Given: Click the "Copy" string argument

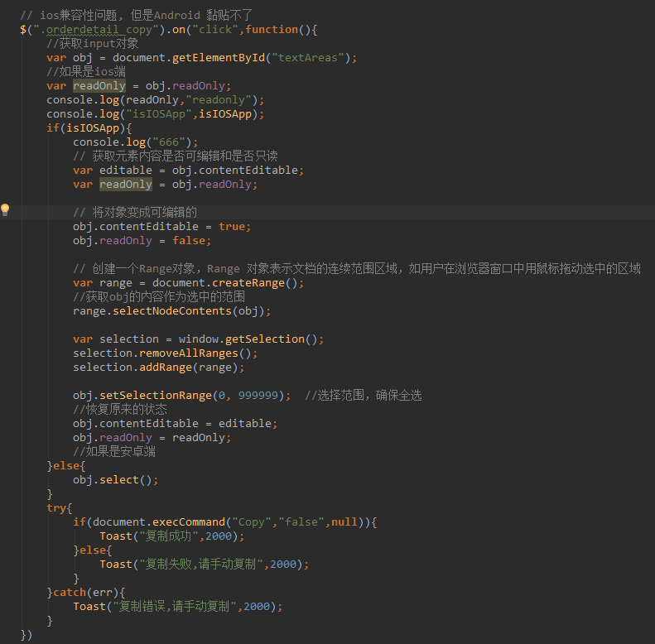Looking at the screenshot, I should (252, 522).
